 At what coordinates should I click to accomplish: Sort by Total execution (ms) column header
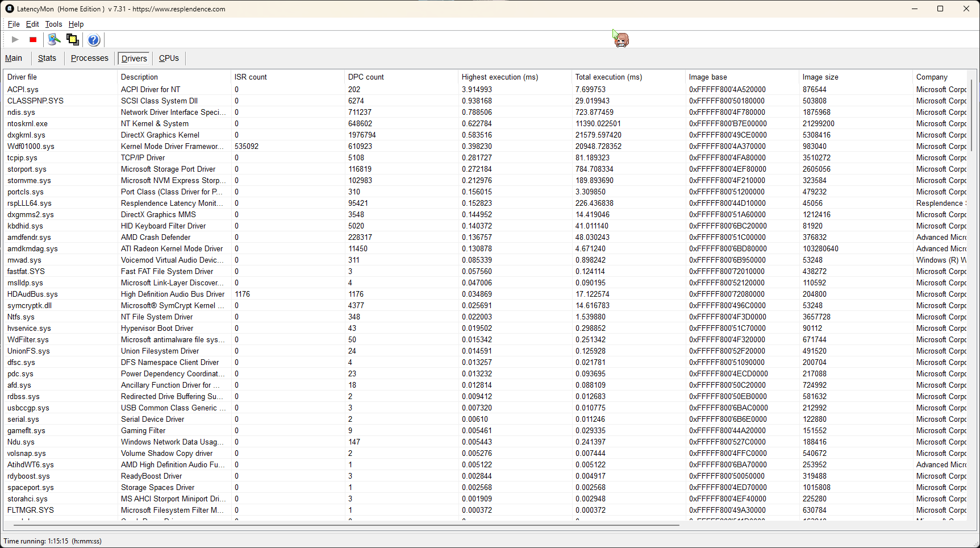(x=629, y=77)
